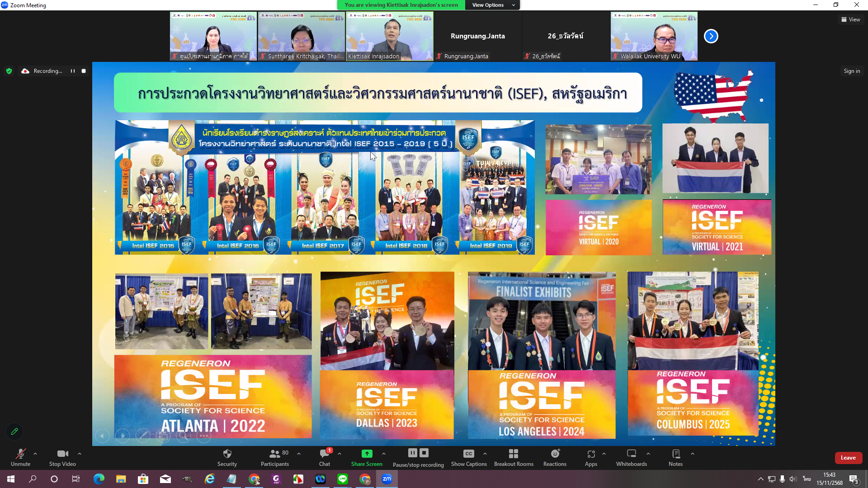Click the green Share Screen icon
This screenshot has width=868, height=488.
[x=367, y=454]
